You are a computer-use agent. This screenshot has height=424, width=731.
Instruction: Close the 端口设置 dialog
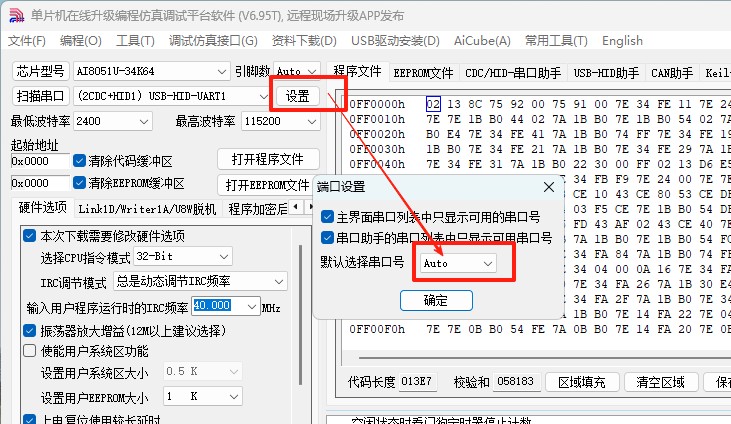coord(549,187)
